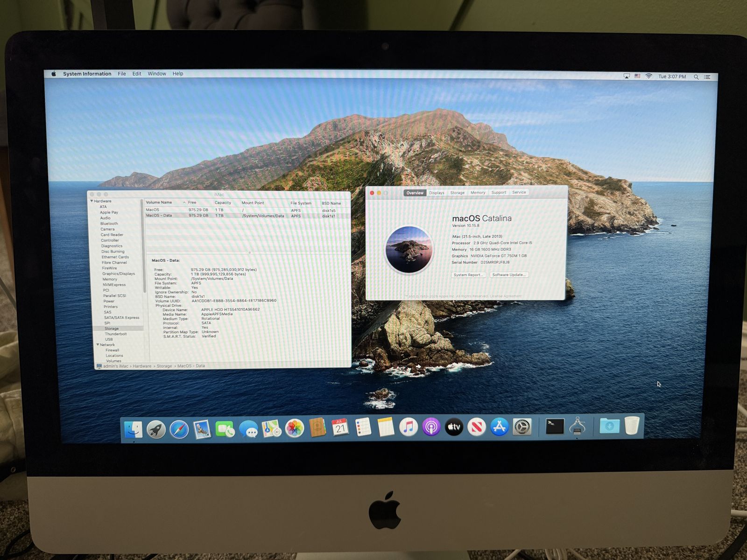Open the Window menu
This screenshot has width=747, height=560.
click(x=157, y=74)
